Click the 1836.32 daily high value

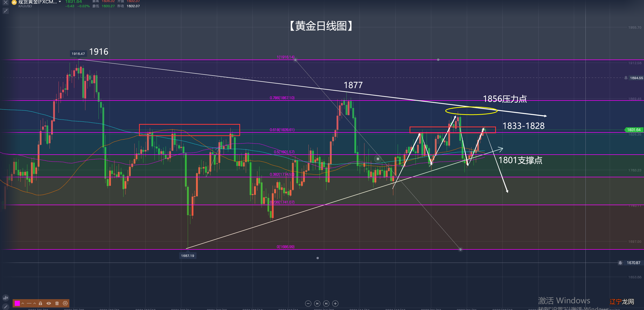108,1
